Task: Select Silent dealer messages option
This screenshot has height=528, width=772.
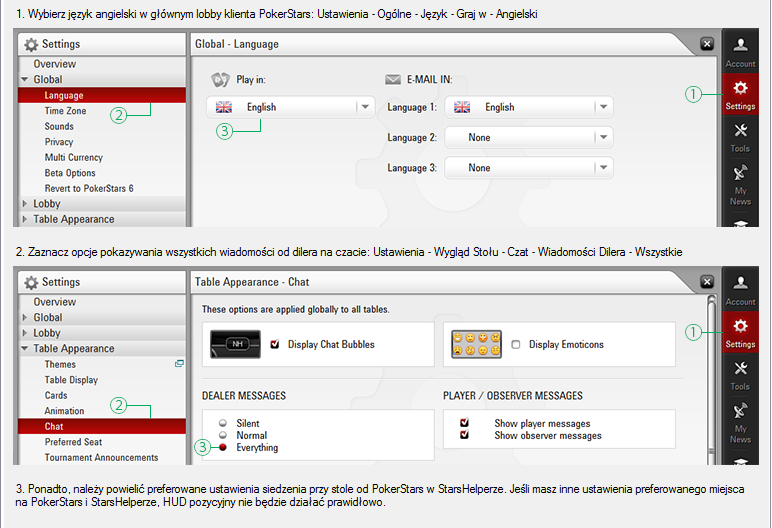Action: pos(223,423)
